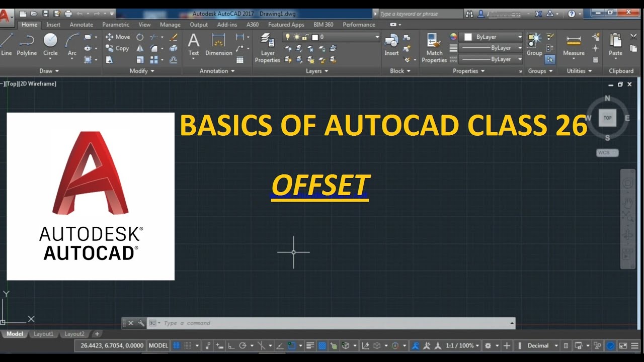
Task: Switch to the Annotate ribbon tab
Action: tap(81, 25)
